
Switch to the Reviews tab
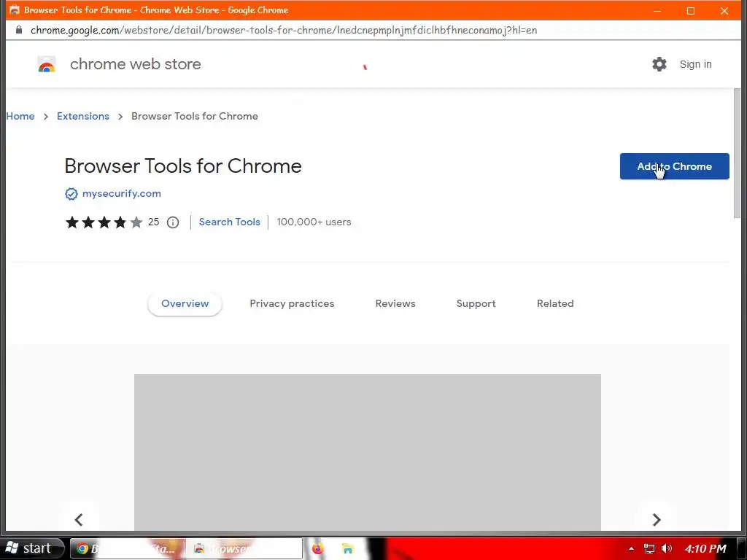click(x=395, y=304)
